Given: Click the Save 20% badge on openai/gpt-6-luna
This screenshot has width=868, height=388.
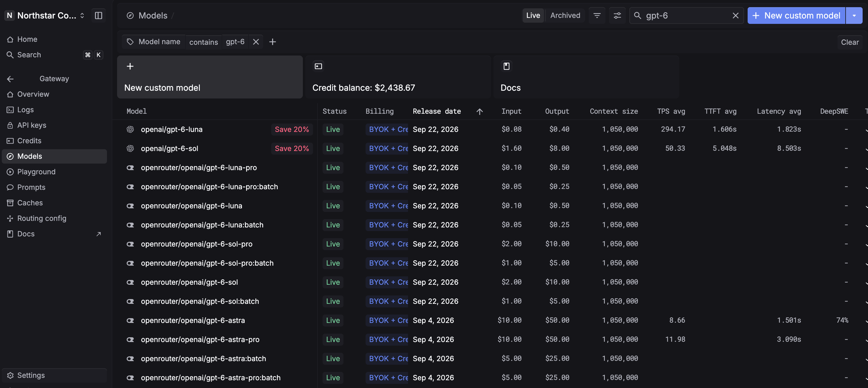Looking at the screenshot, I should point(292,129).
